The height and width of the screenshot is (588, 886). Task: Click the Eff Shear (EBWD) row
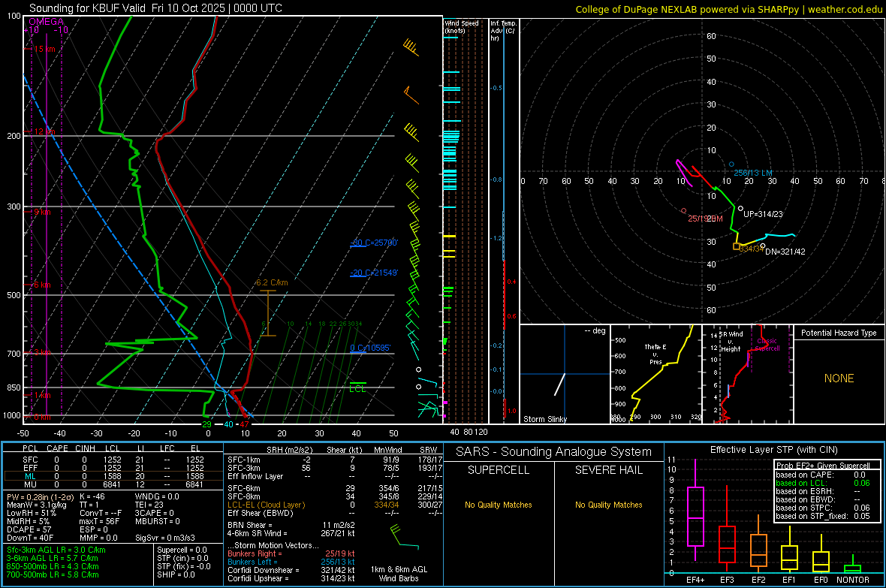click(x=335, y=513)
